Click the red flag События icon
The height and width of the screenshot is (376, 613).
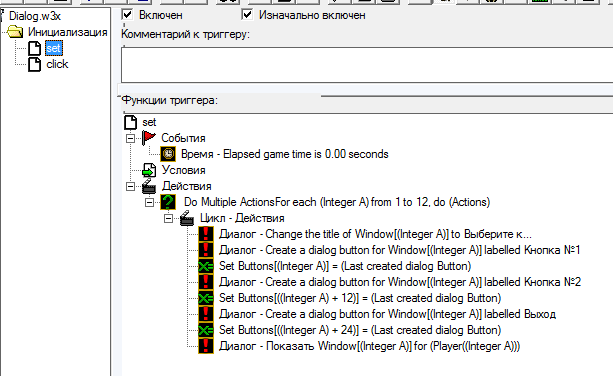(x=149, y=138)
